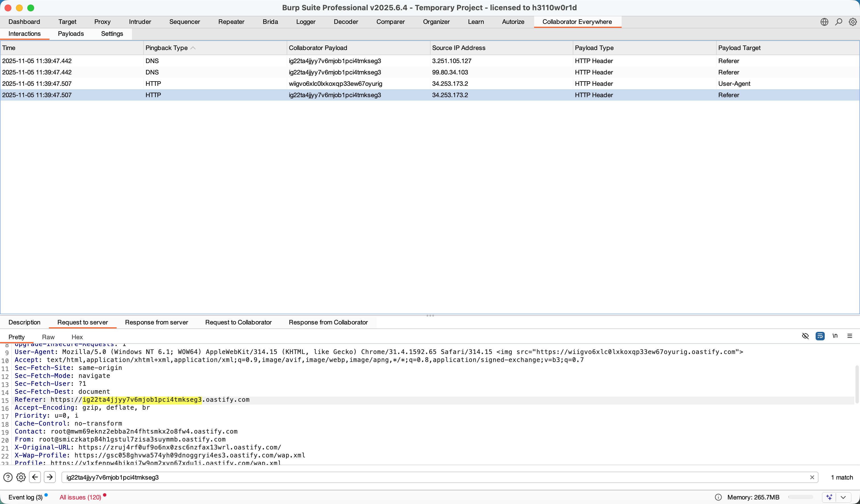Disable word wrap in the message editor
Screen dimensions: 860x504
[820, 336]
